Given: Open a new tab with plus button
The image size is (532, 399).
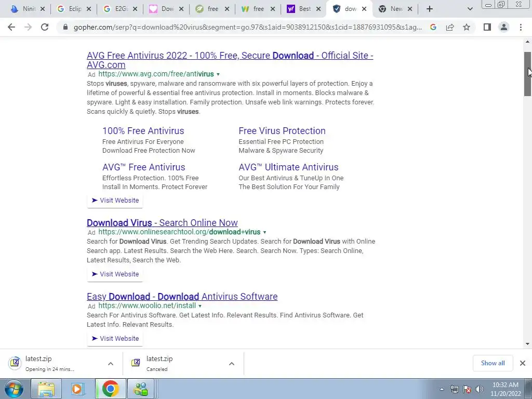Looking at the screenshot, I should [430, 9].
